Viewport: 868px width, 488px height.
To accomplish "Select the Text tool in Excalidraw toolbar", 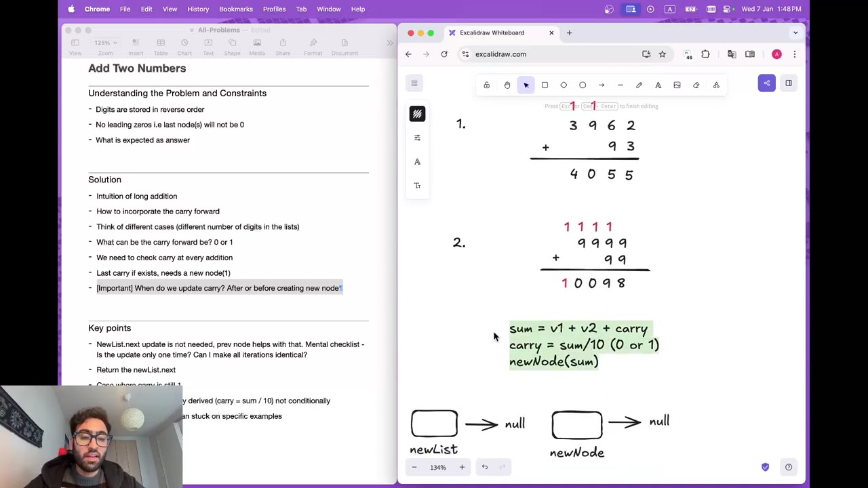I will click(x=658, y=85).
